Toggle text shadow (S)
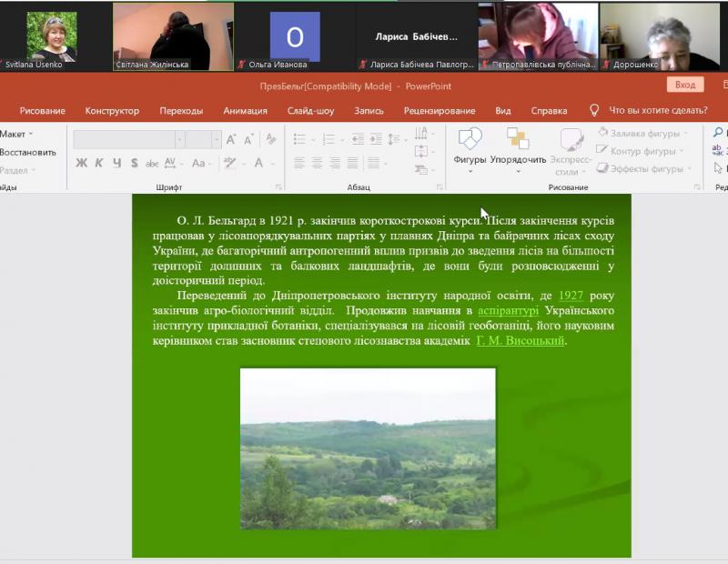The height and width of the screenshot is (564, 728). 134,163
